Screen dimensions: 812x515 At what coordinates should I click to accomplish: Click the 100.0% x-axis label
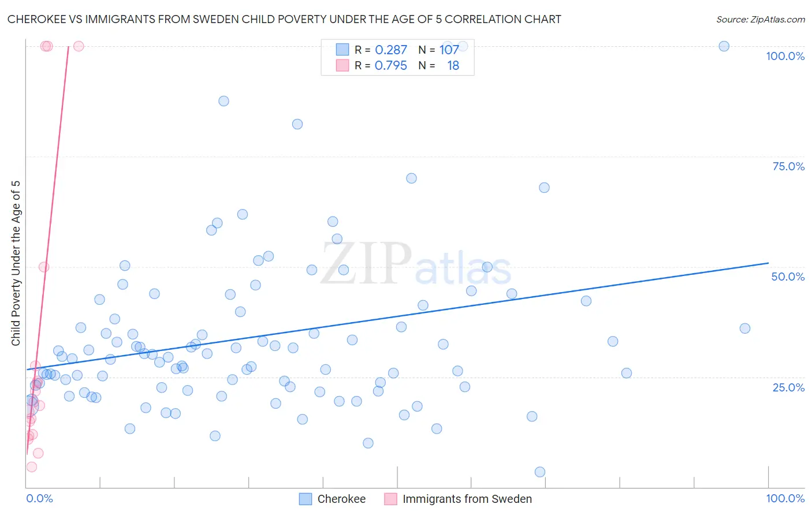coord(785,498)
